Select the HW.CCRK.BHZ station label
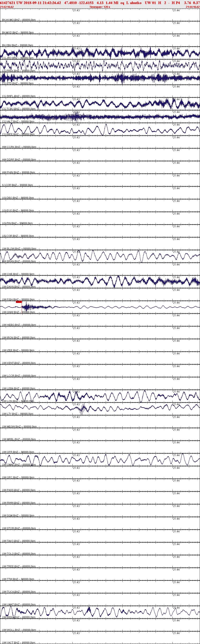The width and height of the screenshot is (200, 644). click(19, 147)
